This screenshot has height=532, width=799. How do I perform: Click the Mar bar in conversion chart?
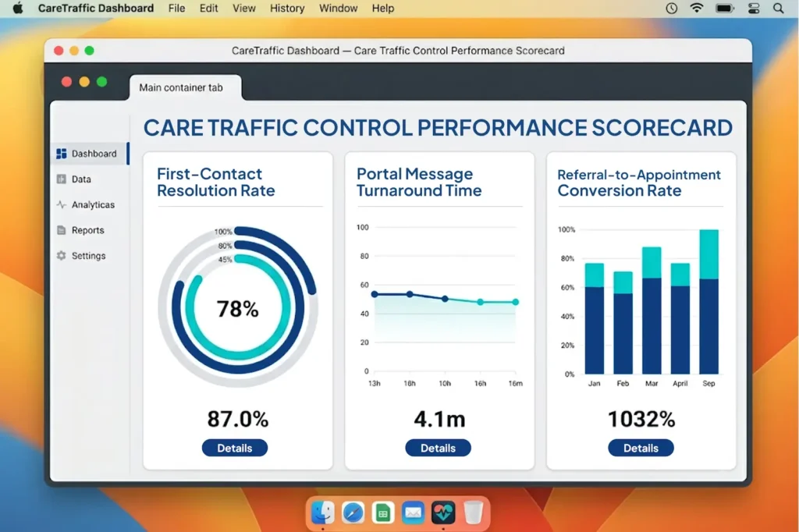pos(652,310)
